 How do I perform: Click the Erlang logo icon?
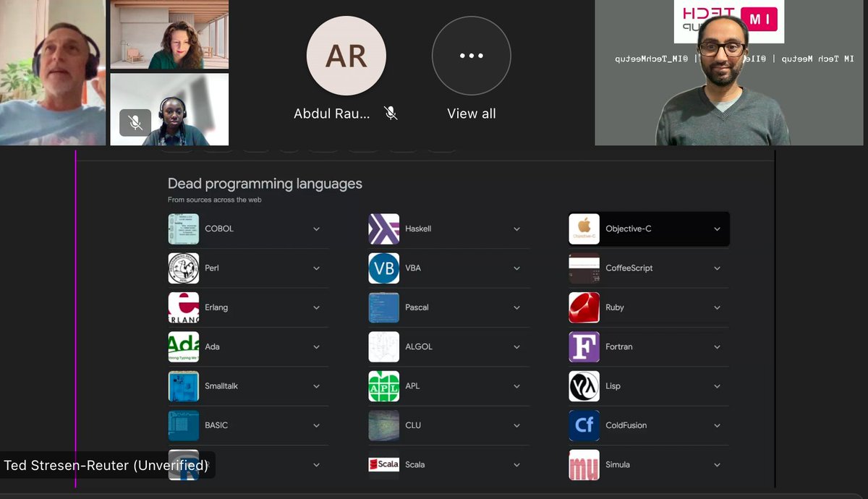tap(184, 307)
